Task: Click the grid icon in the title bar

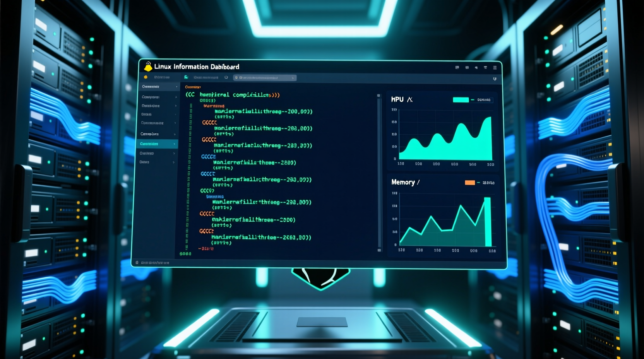Action: coord(457,68)
